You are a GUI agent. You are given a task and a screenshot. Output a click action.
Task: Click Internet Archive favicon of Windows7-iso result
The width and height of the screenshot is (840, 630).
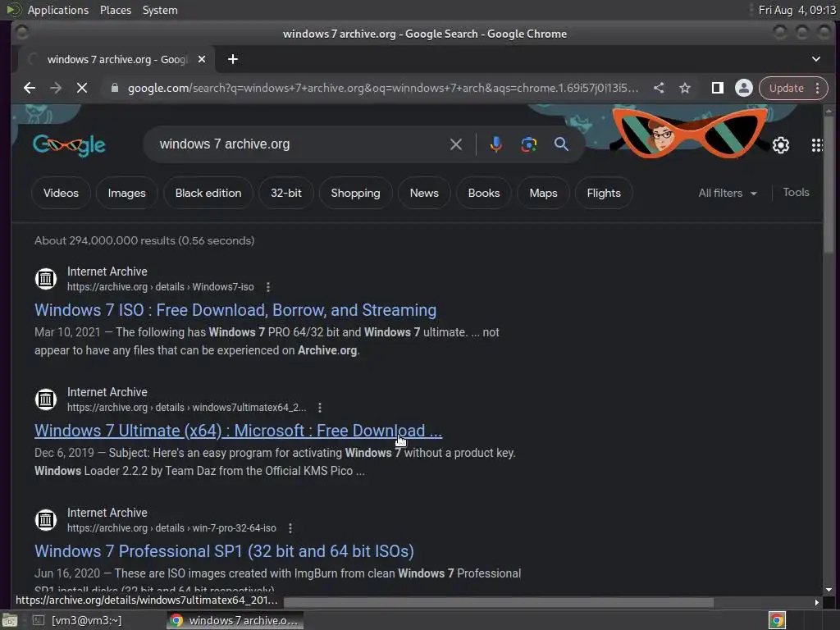click(x=46, y=279)
